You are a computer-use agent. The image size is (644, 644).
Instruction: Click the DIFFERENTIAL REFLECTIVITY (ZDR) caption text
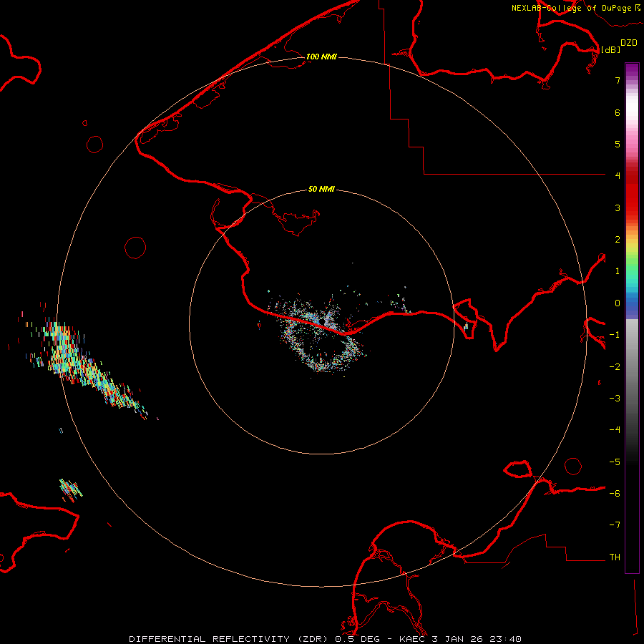pyautogui.click(x=228, y=639)
